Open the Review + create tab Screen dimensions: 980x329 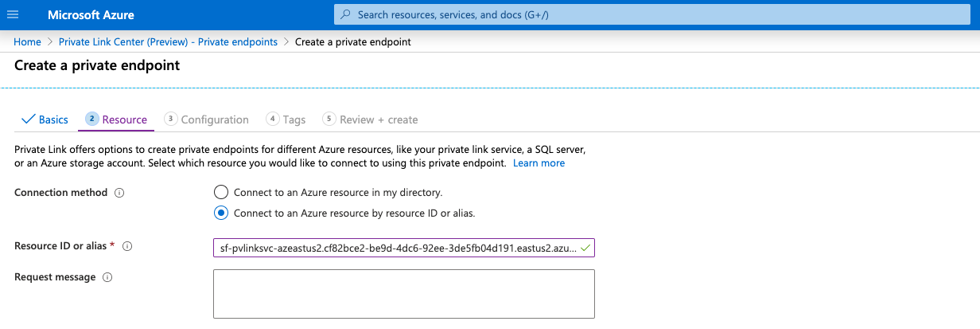pos(371,119)
